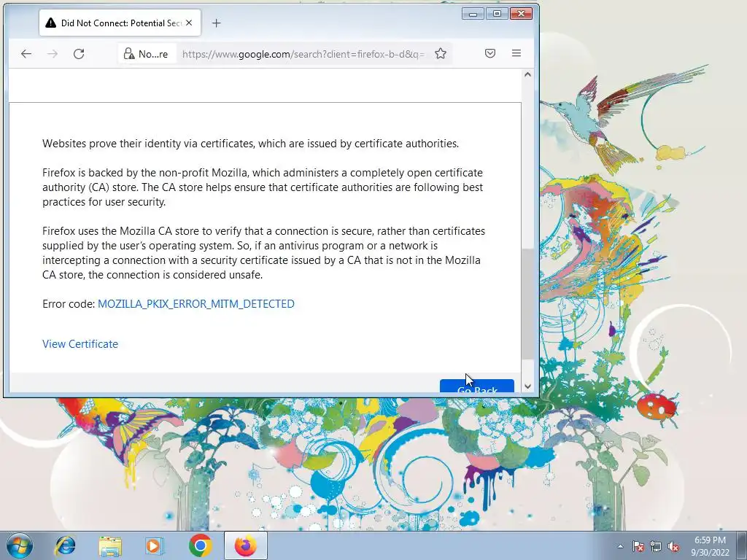Show hidden system tray icons

point(620,546)
